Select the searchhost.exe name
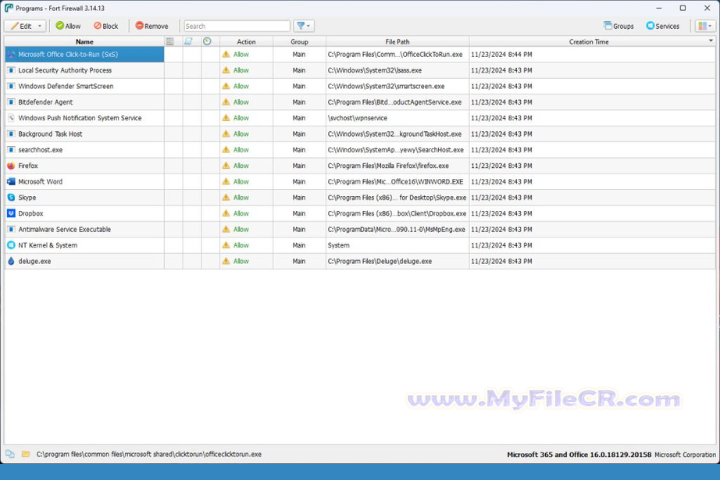 [x=40, y=150]
